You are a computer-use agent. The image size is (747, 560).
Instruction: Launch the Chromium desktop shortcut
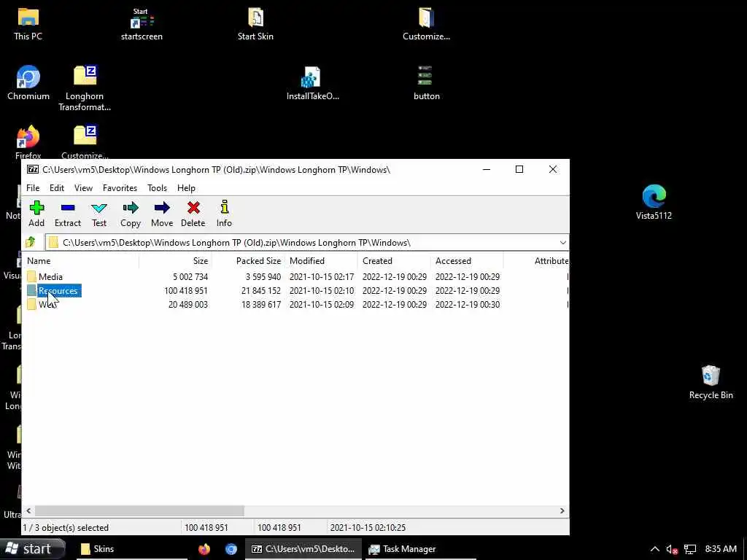pyautogui.click(x=28, y=83)
